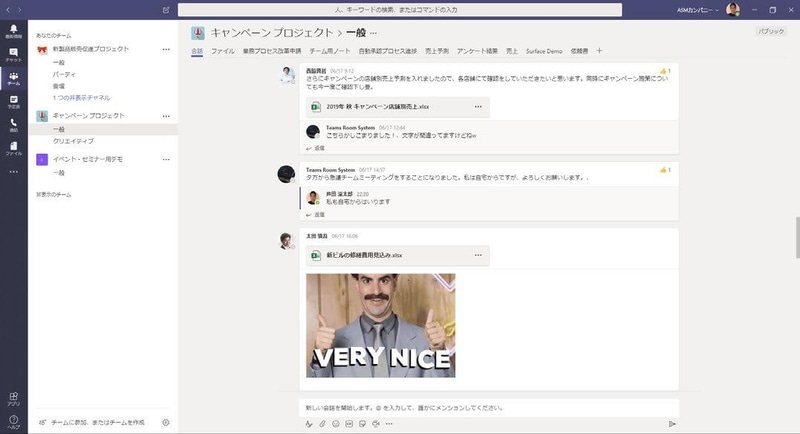The height and width of the screenshot is (434, 800).
Task: Click the Attach paperclip icon
Action: click(x=322, y=424)
